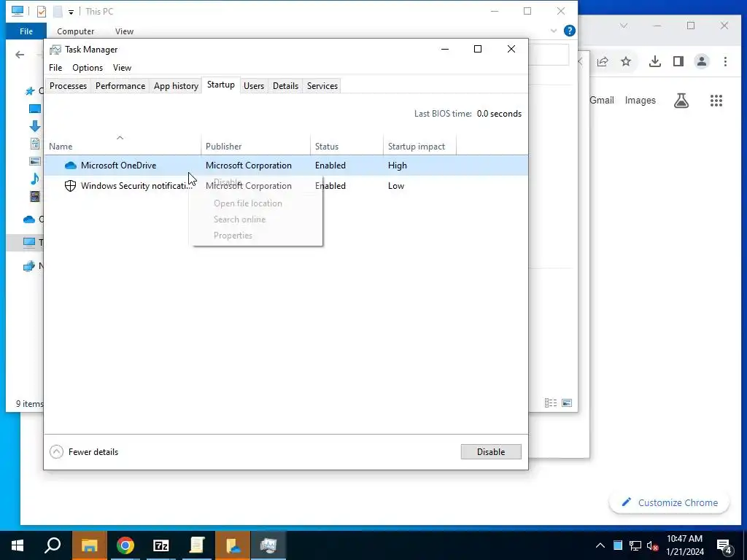Click Explorer back arrow
This screenshot has height=560, width=747.
point(20,55)
